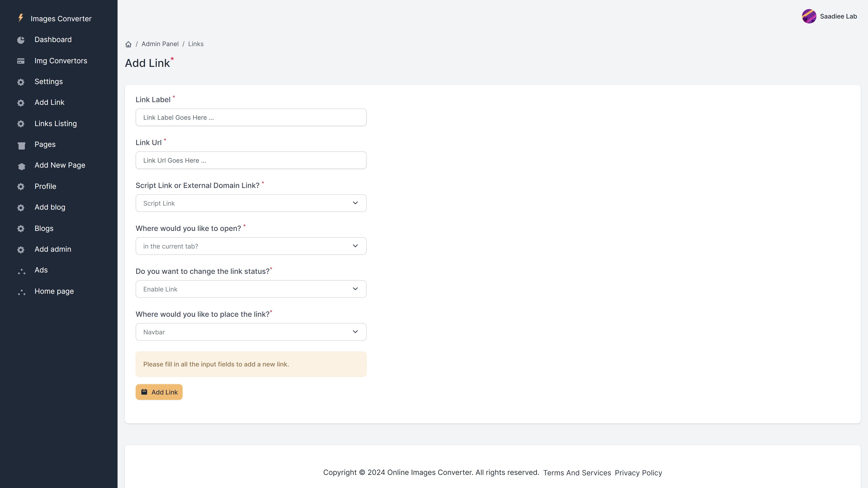Click the Pages archive box icon

pyautogui.click(x=21, y=145)
